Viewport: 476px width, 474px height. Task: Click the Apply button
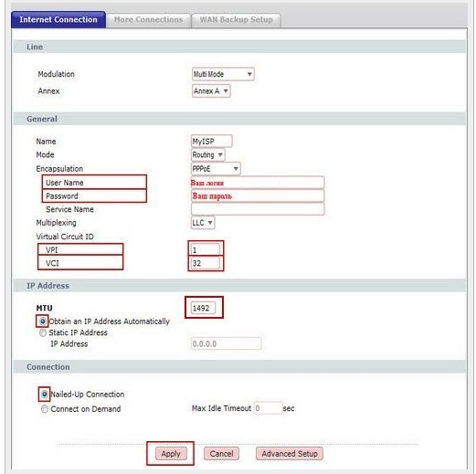pos(171,454)
